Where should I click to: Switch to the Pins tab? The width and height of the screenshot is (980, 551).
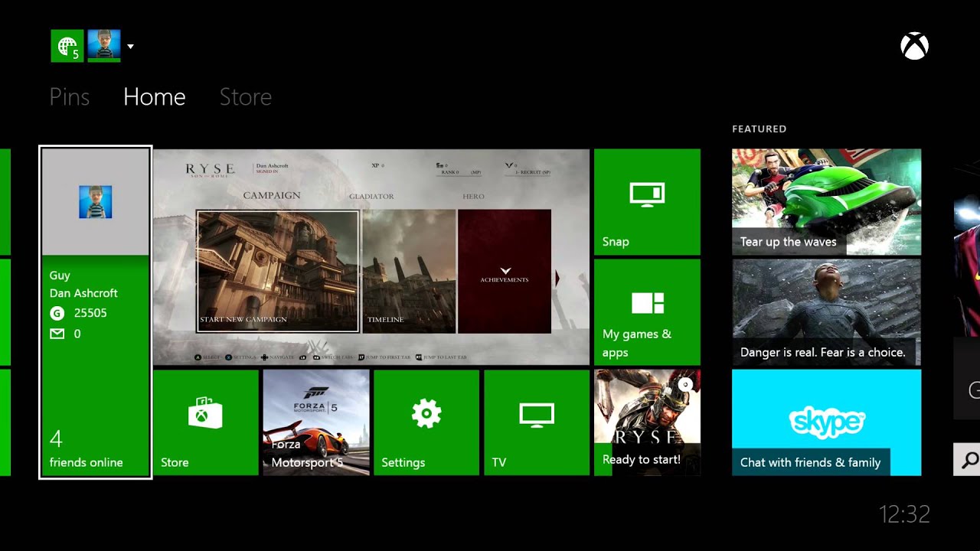point(70,96)
